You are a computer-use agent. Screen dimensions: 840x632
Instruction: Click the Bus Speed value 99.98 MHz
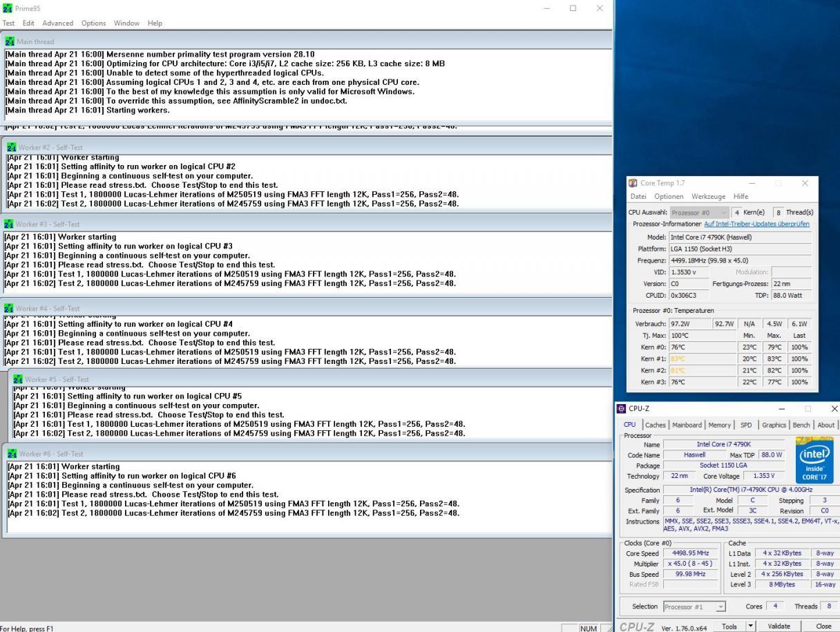690,574
